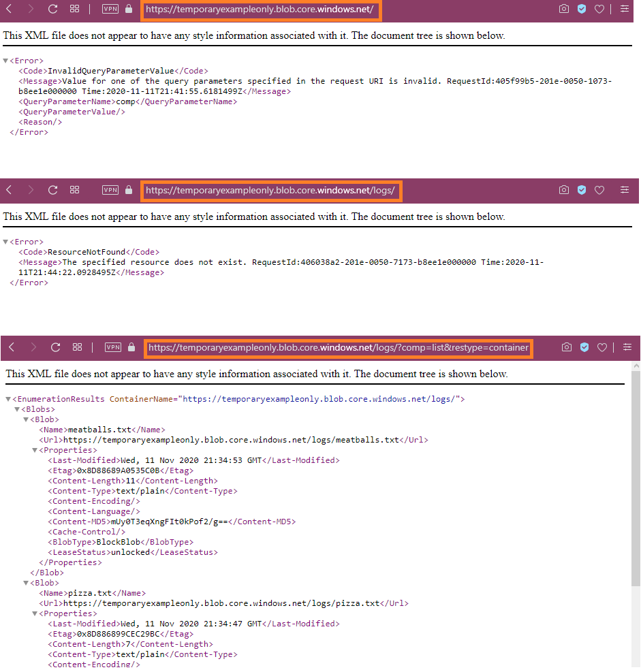Image resolution: width=641 pixels, height=672 pixels.
Task: Go back in bottom comp=list browser window
Action: (x=12, y=347)
